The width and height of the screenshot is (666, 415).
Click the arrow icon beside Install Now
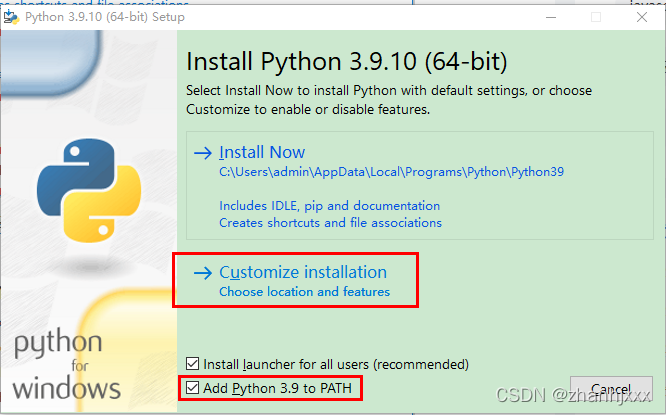pyautogui.click(x=203, y=153)
